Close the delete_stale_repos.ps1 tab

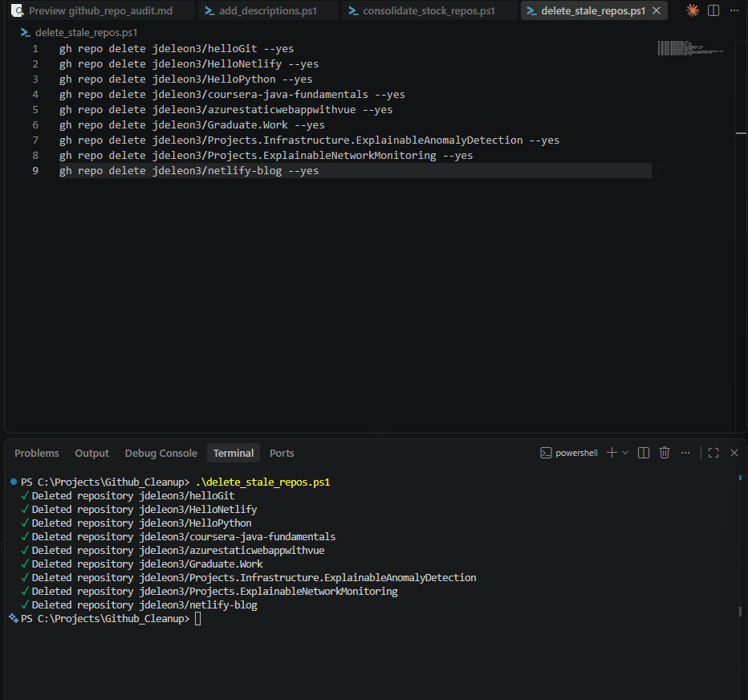click(657, 10)
